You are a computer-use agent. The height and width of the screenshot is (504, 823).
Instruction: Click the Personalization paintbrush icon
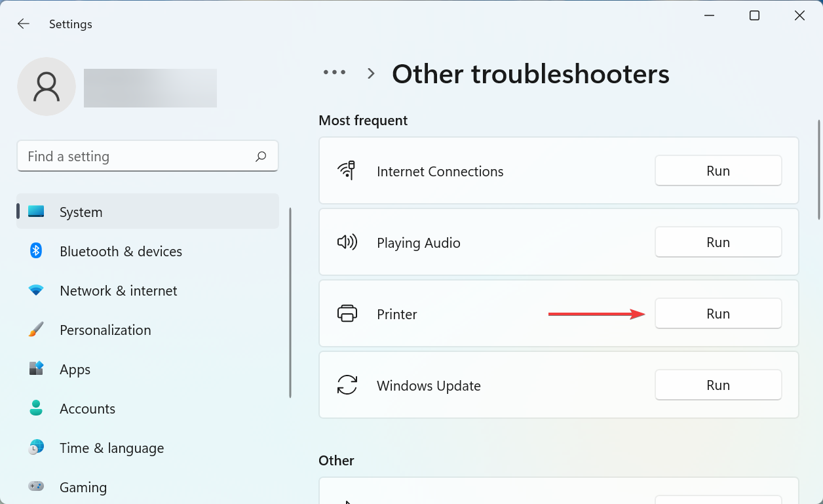tap(36, 329)
